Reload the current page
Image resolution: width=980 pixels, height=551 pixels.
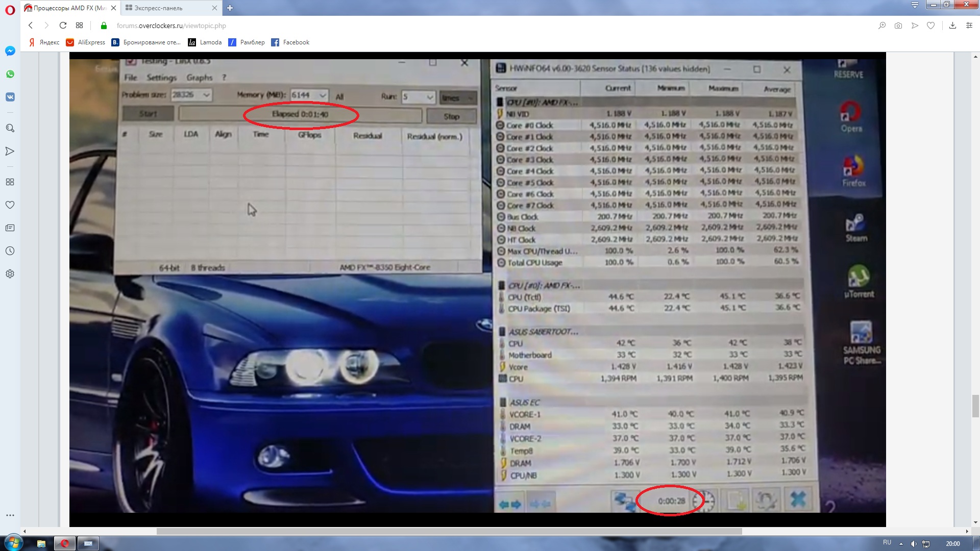coord(63,26)
